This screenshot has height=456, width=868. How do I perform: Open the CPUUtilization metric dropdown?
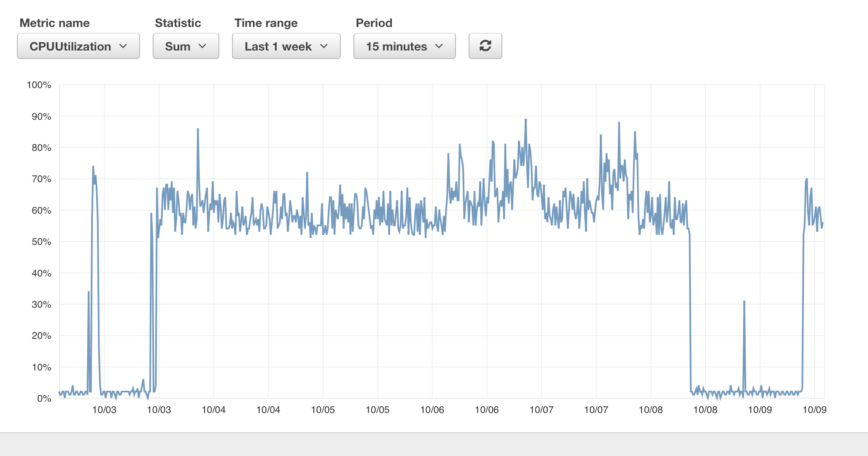pos(78,46)
